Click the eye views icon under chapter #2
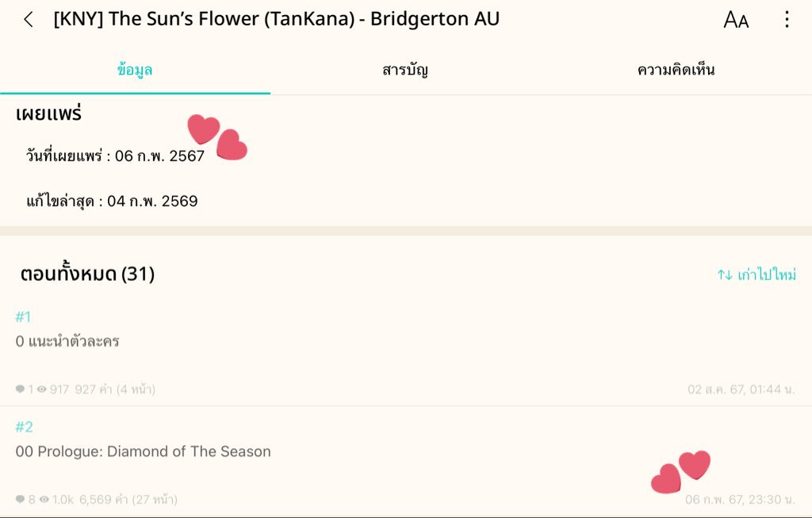812x518 pixels. 44,500
